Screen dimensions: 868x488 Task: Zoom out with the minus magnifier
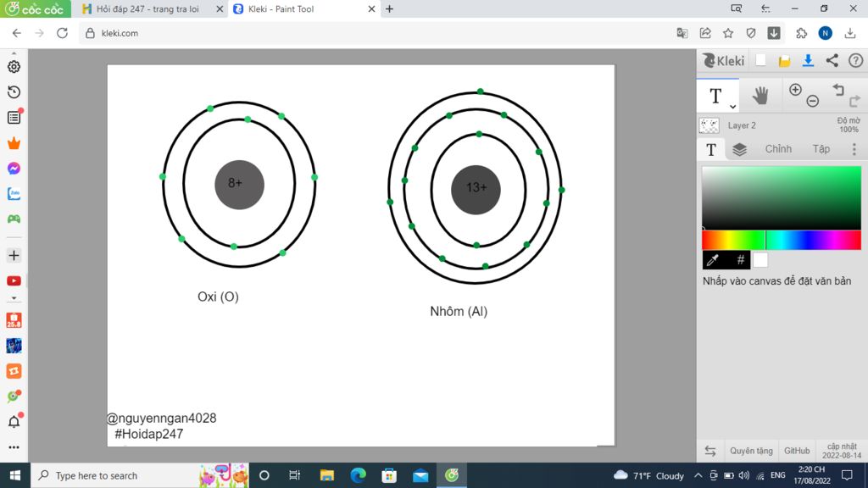pyautogui.click(x=813, y=101)
